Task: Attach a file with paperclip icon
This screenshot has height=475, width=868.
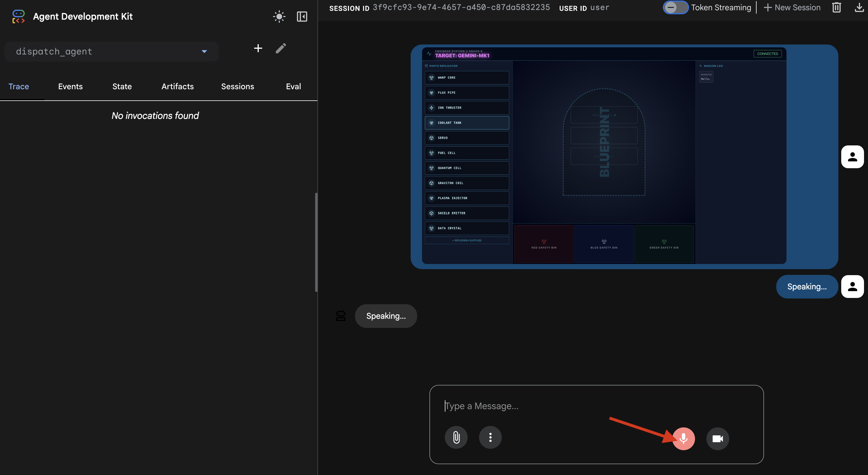Action: (456, 438)
